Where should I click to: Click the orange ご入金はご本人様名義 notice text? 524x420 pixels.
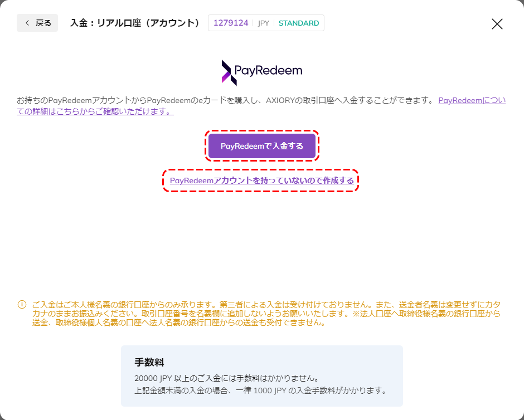coord(266,314)
